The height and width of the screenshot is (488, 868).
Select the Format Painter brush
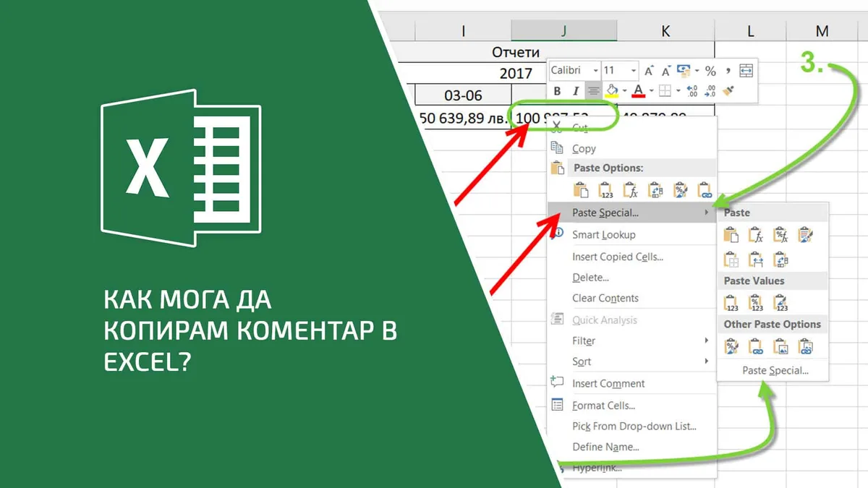[728, 91]
